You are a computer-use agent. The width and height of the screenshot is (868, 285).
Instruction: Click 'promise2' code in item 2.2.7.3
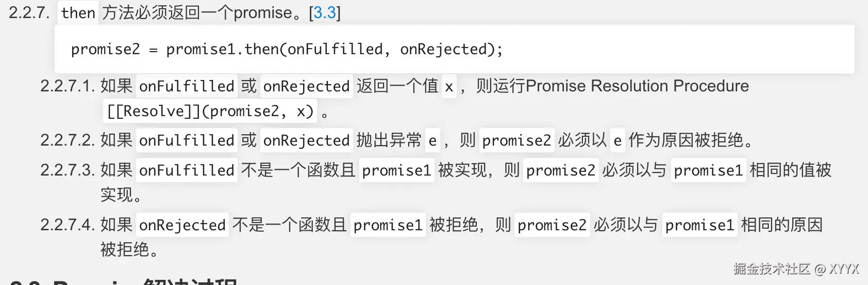click(561, 170)
